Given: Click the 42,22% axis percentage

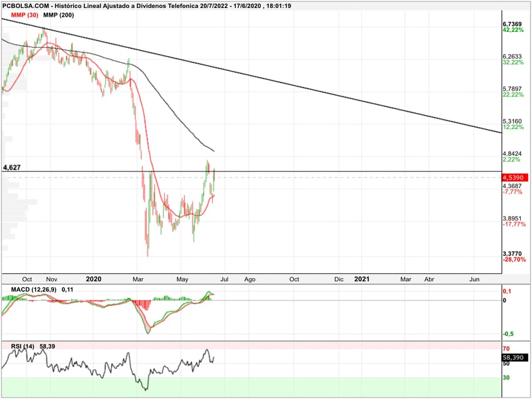Looking at the screenshot, I should 513,30.
